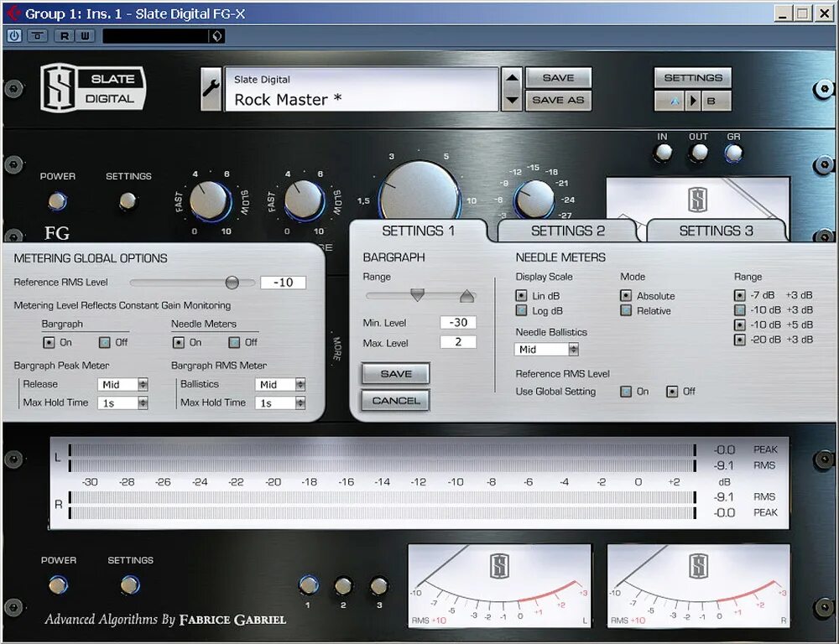Select meter preset button 3
The width and height of the screenshot is (839, 644).
(379, 585)
